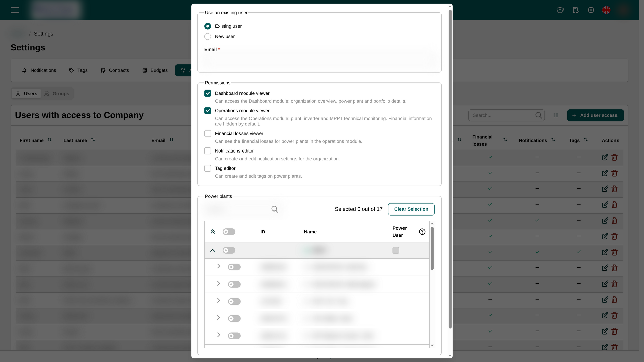Collapse the top group row chevron
This screenshot has height=362, width=644.
(x=213, y=250)
